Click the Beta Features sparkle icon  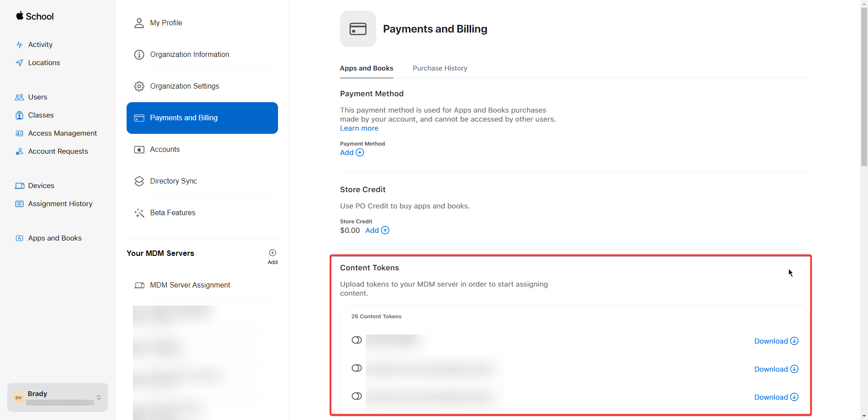[x=139, y=212]
